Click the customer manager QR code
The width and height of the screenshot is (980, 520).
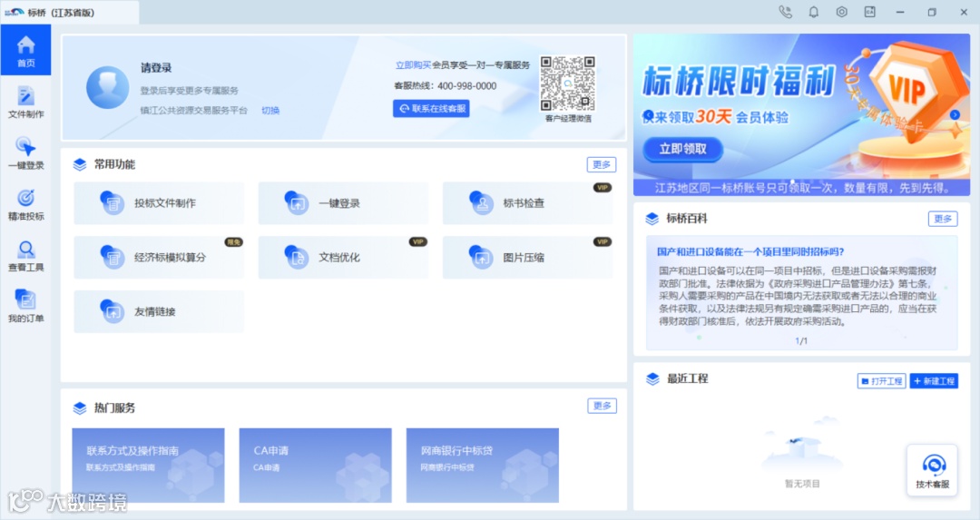point(567,83)
